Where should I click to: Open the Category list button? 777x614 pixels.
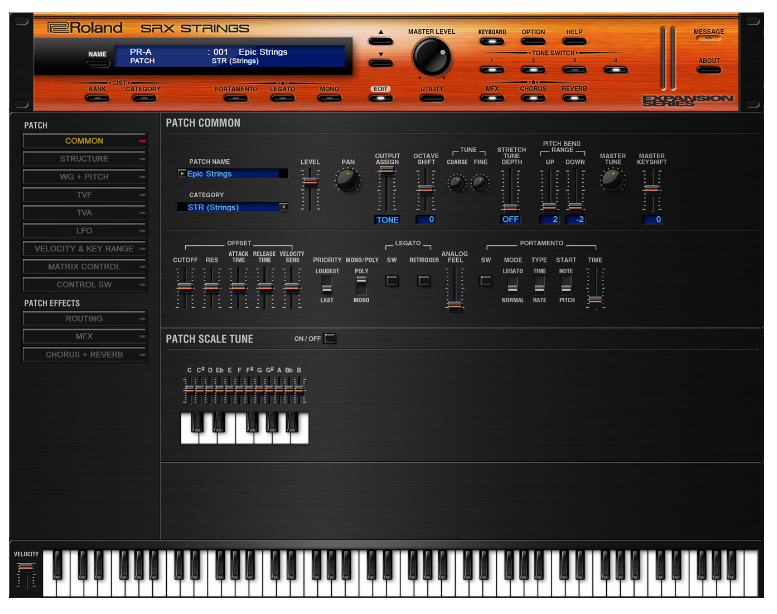tap(143, 98)
